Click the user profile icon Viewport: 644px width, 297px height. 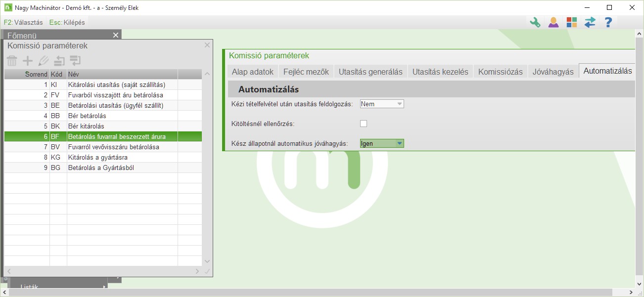553,22
